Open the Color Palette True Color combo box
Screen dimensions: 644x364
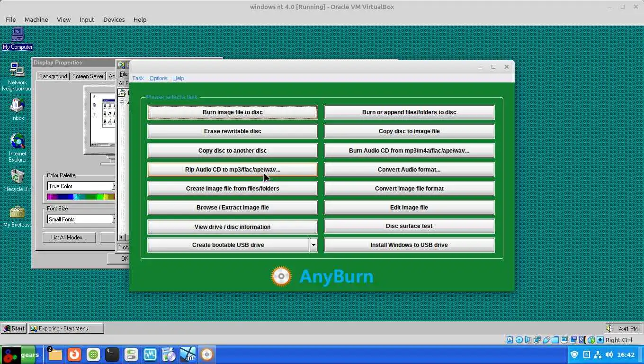[81, 186]
